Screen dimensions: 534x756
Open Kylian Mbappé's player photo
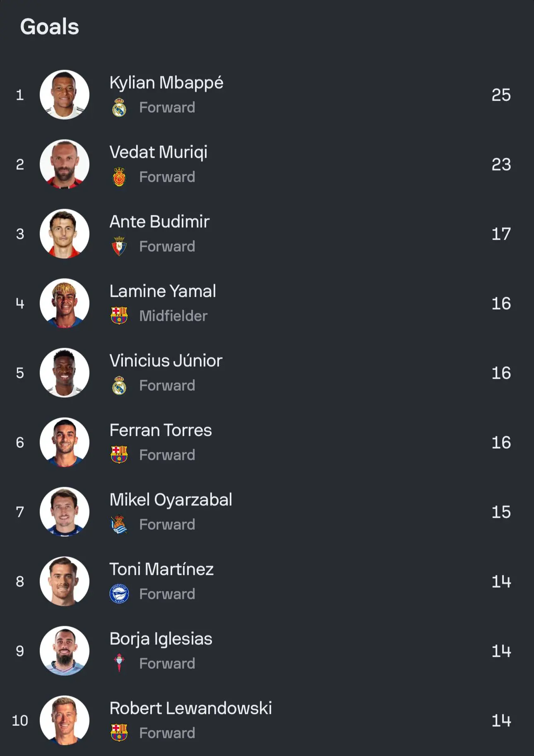point(65,95)
